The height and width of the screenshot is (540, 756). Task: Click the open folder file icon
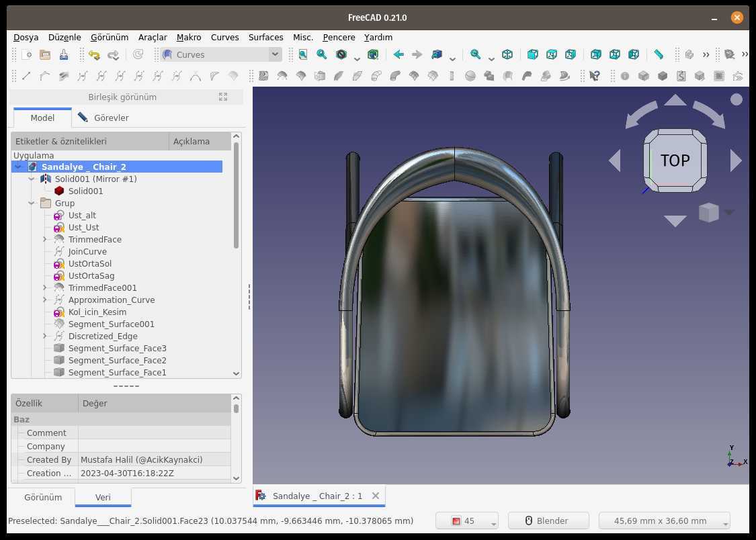click(45, 54)
